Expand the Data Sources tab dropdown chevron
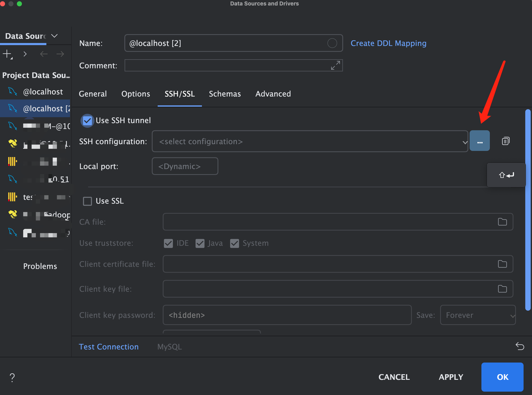 (55, 36)
